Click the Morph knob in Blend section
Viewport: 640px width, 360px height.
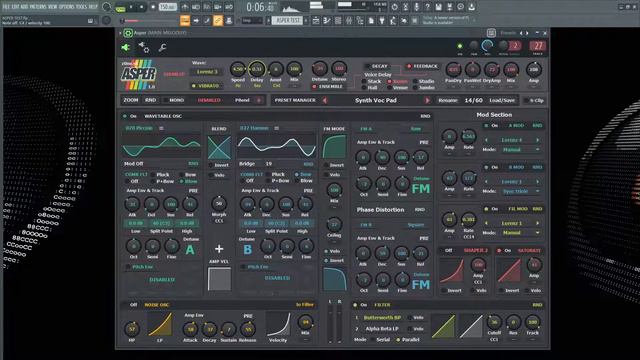219,203
